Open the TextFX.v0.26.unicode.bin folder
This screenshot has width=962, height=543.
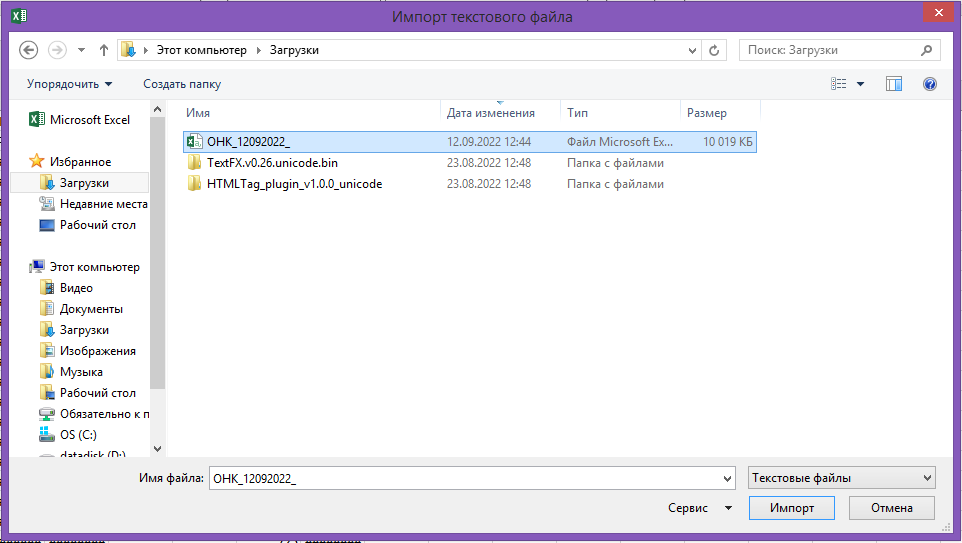click(x=279, y=163)
